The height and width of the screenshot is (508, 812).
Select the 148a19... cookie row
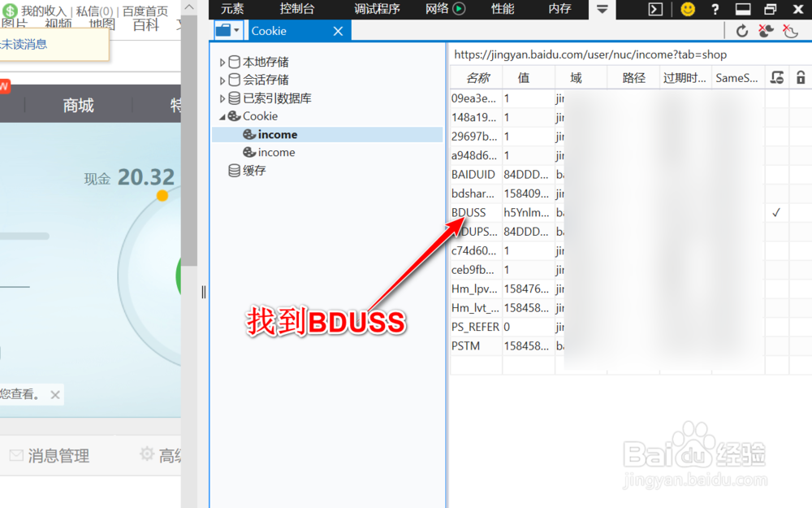[x=631, y=118]
